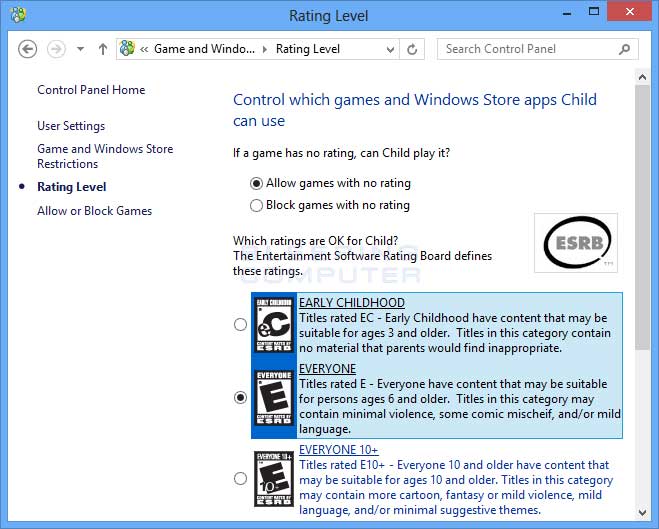Open 'Game and Windo...' breadcrumb
Image resolution: width=659 pixels, height=529 pixels.
pyautogui.click(x=204, y=49)
